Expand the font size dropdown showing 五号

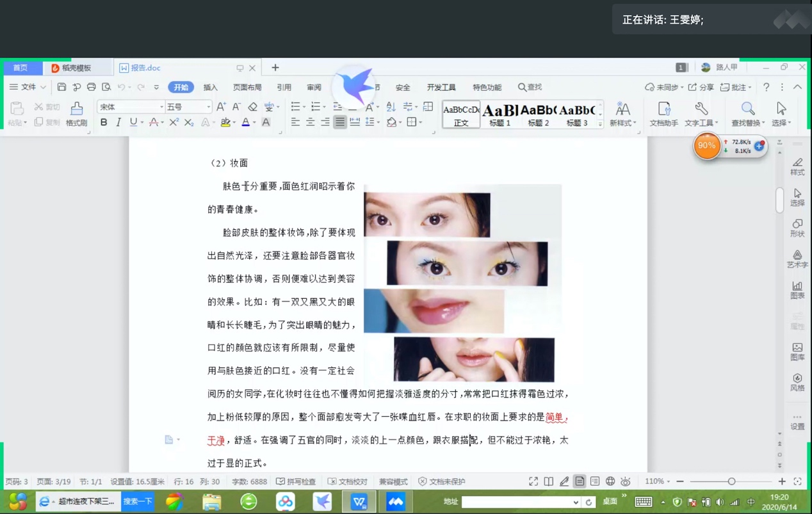pyautogui.click(x=208, y=107)
